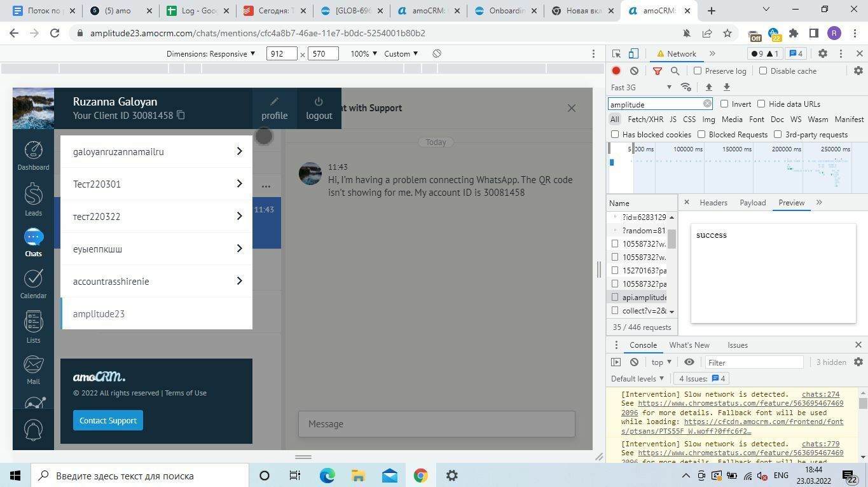Create live expression eye icon
The width and height of the screenshot is (868, 487).
(689, 362)
